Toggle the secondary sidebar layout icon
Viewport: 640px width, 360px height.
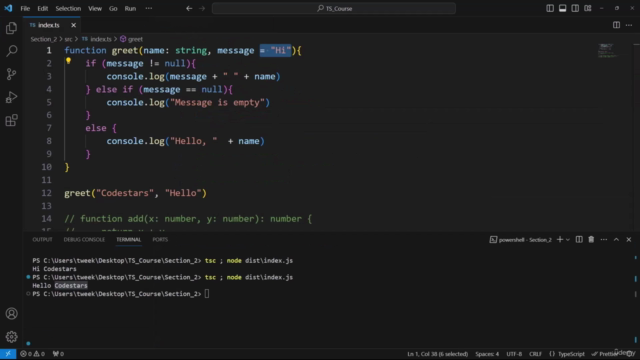pyautogui.click(x=575, y=8)
